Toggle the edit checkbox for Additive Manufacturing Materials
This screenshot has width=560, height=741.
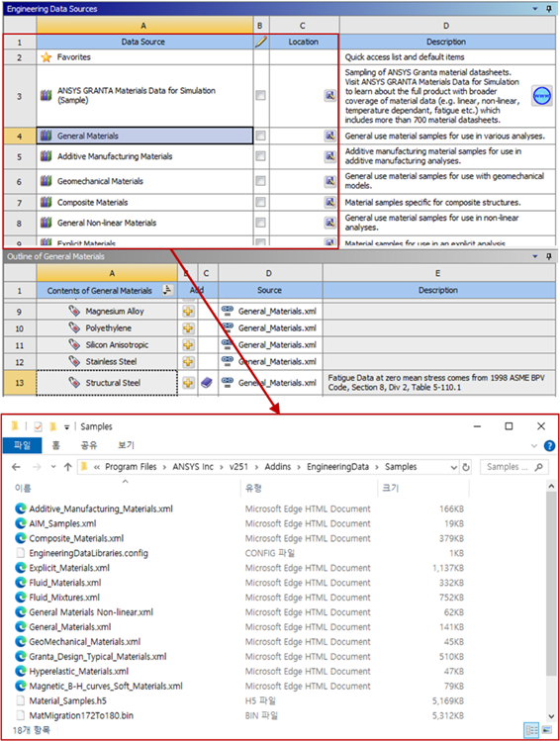[260, 156]
